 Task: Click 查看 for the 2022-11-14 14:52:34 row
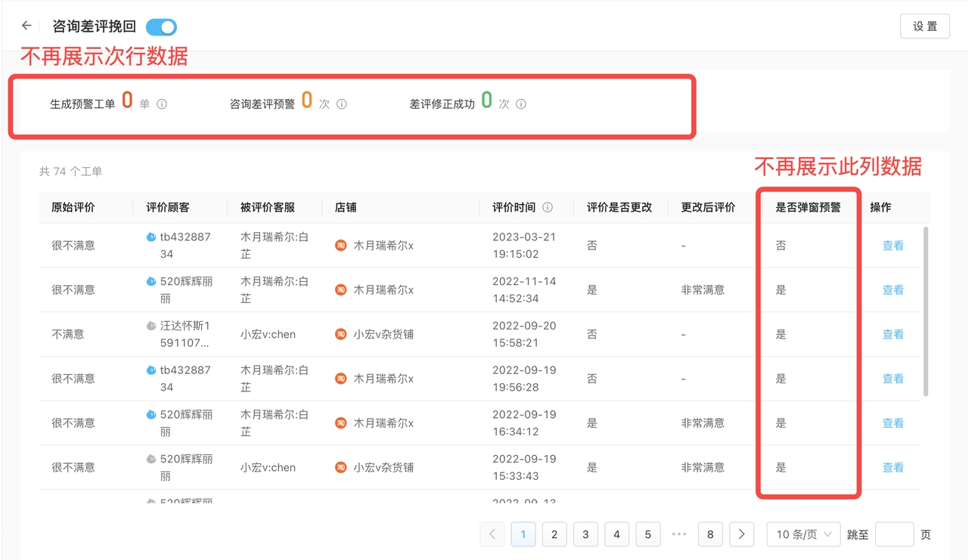(x=893, y=290)
